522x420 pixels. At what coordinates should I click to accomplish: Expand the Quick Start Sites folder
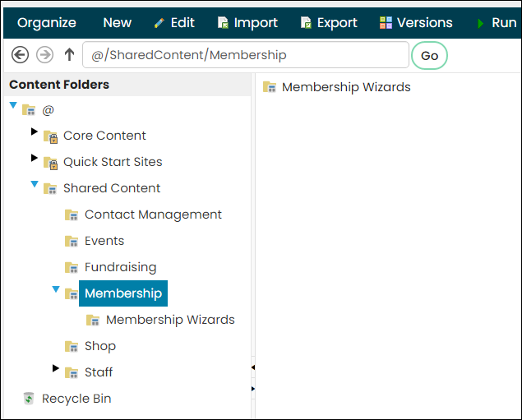(34, 158)
